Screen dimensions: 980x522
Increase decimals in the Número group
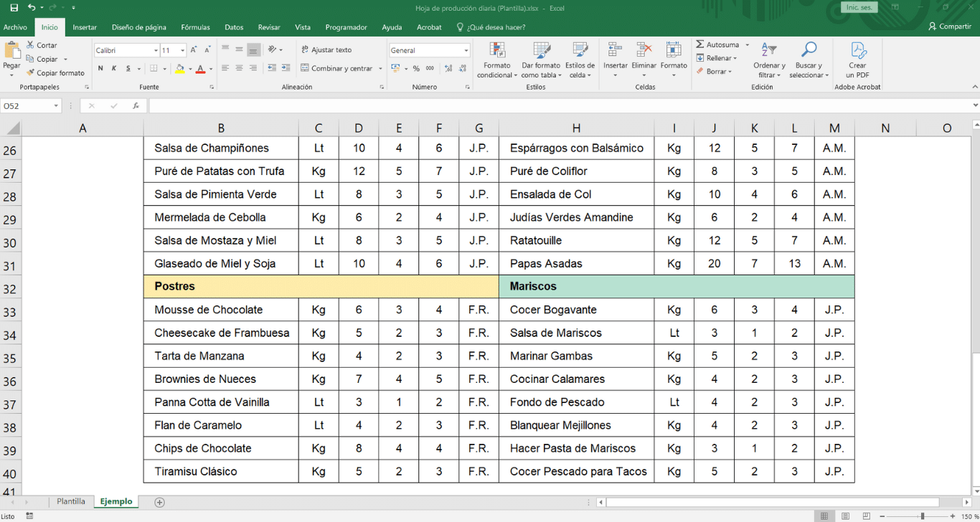[x=448, y=69]
